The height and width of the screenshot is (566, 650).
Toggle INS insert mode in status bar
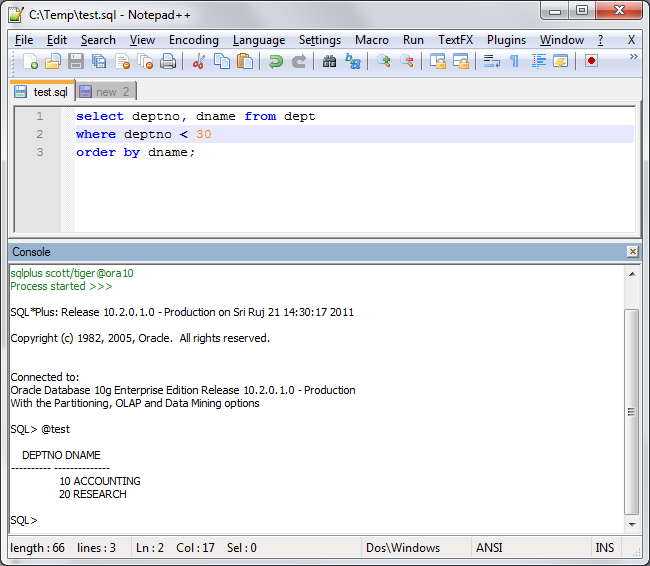[605, 547]
